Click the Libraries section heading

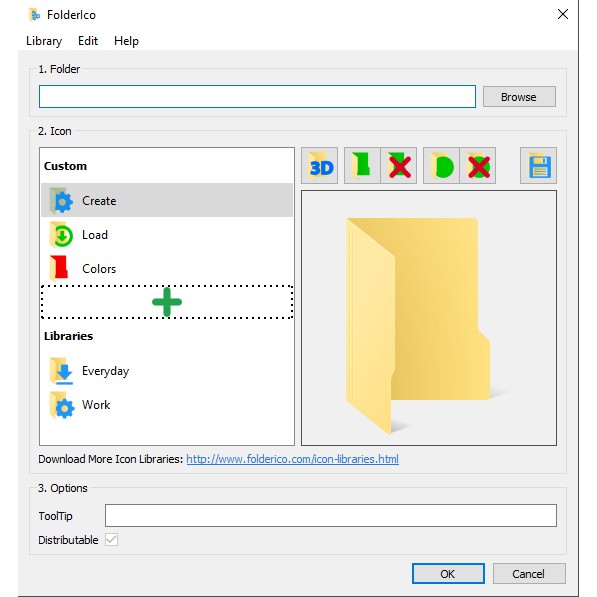(69, 336)
